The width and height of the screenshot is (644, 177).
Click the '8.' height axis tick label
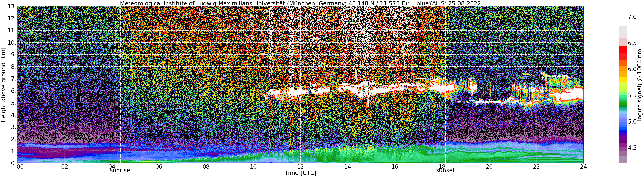click(x=14, y=67)
